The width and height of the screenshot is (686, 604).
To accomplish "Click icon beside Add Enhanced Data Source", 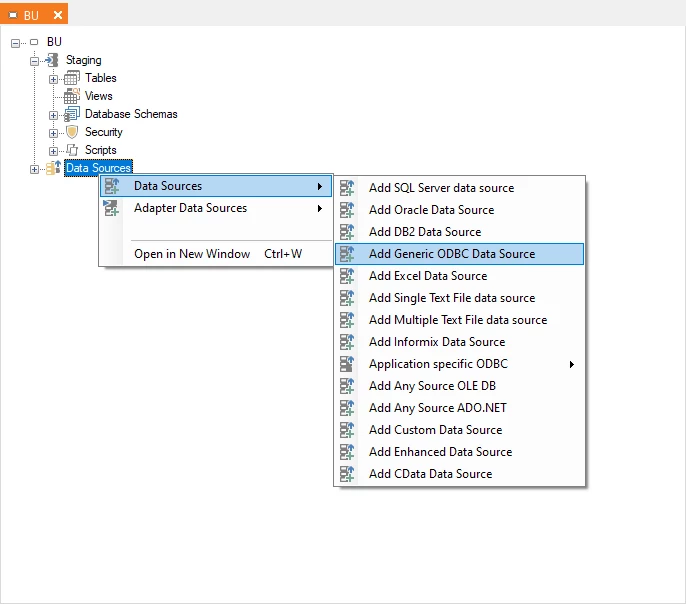I will coord(347,452).
